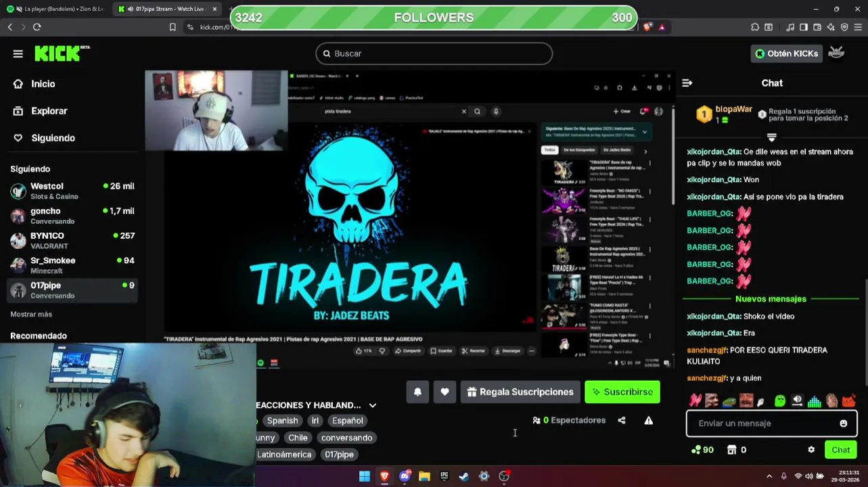868x487 pixels.
Task: Open the chat shop icon showing 0
Action: (737, 450)
